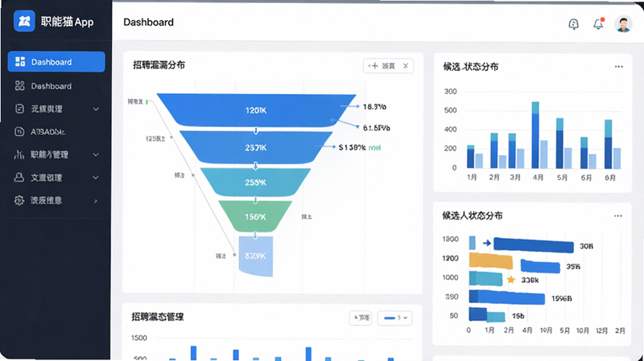Click the '候选人状态分布' card title

tap(473, 215)
